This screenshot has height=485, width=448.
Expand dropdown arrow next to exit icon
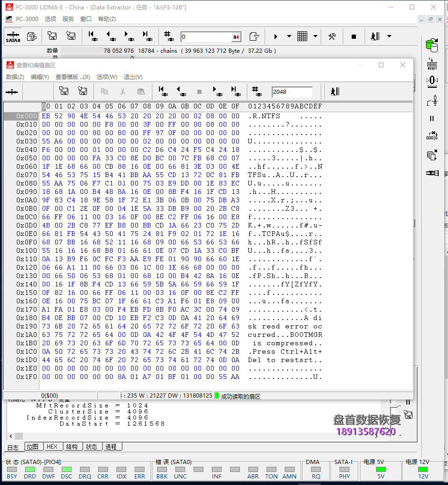(389, 36)
